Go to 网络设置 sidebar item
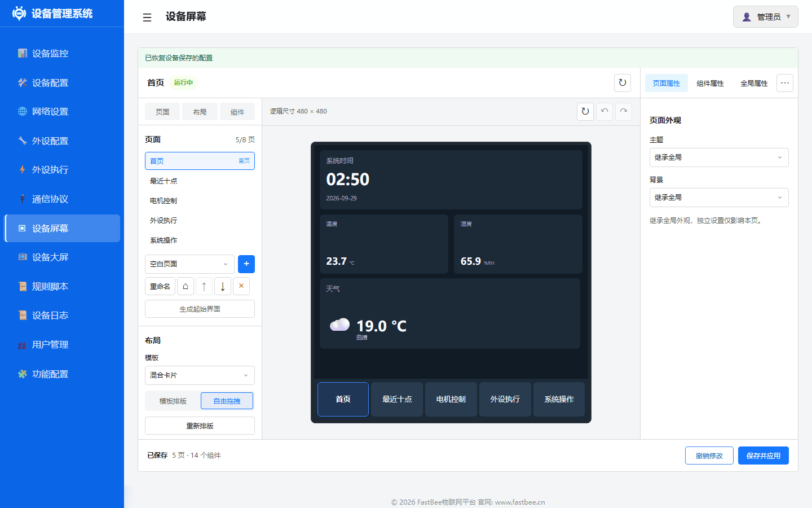The image size is (812, 508). (x=62, y=111)
